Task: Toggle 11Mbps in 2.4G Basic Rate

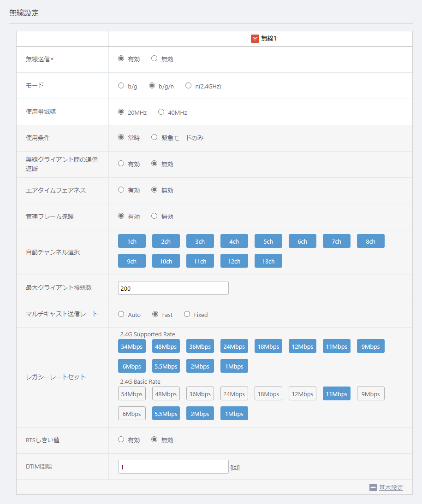Action: 336,394
